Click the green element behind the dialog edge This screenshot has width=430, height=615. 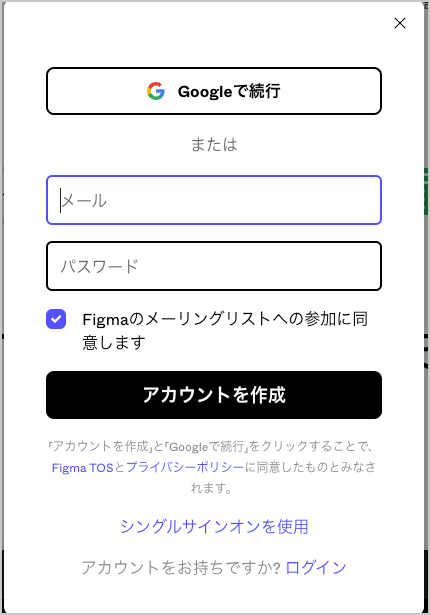click(x=425, y=191)
